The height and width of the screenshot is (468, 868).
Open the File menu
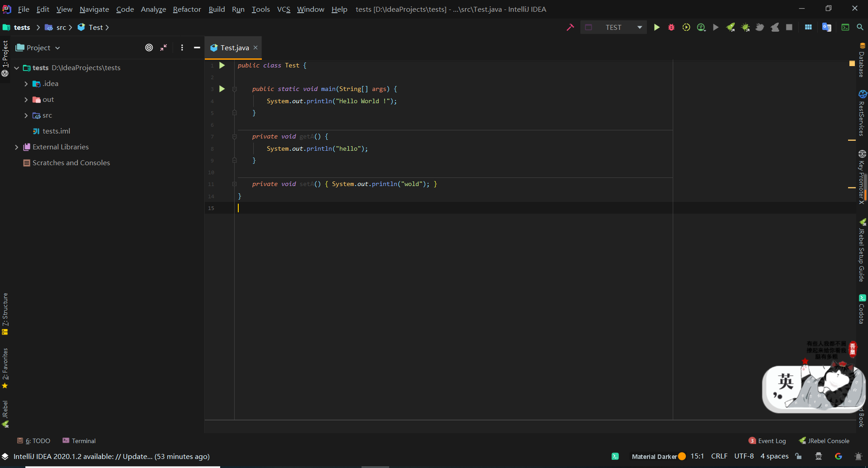(x=24, y=9)
